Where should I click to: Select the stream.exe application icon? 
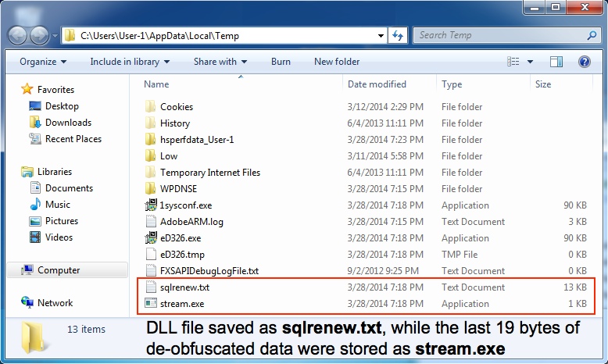click(152, 304)
